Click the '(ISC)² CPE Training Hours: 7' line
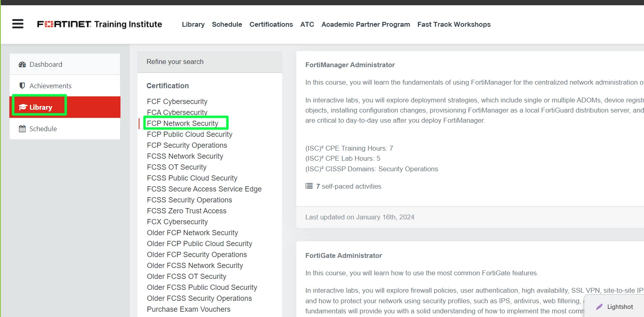Image resolution: width=644 pixels, height=317 pixels. click(x=349, y=148)
